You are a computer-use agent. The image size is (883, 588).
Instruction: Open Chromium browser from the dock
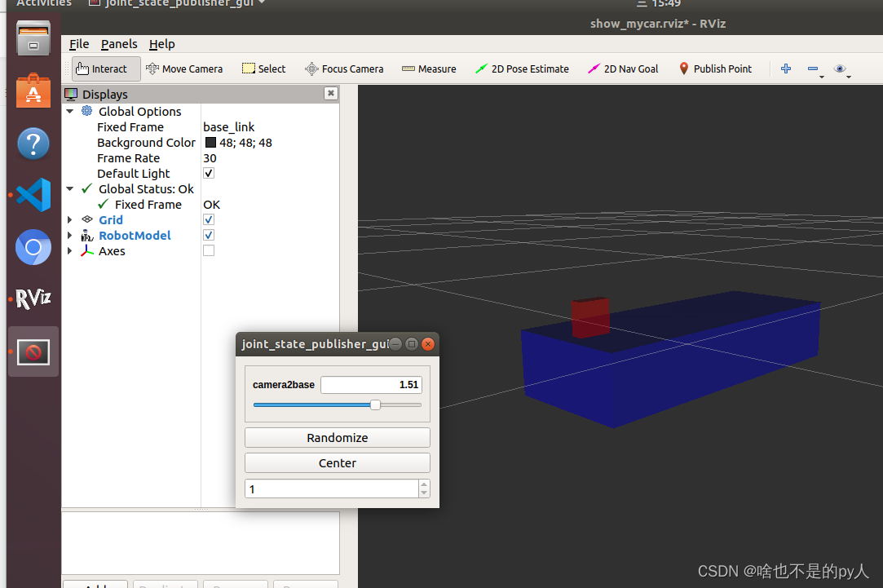tap(33, 247)
